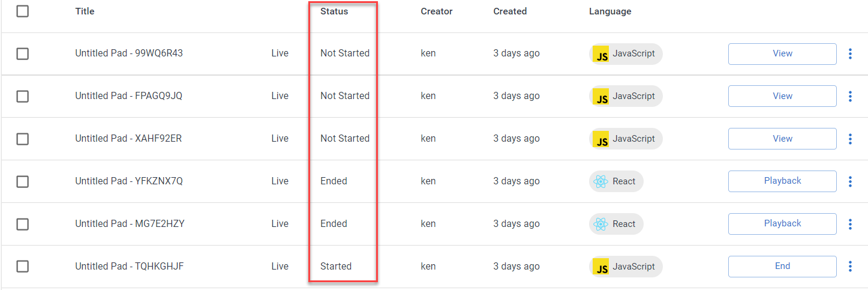Click the React icon for pad YFKZNX7Q

pos(600,181)
